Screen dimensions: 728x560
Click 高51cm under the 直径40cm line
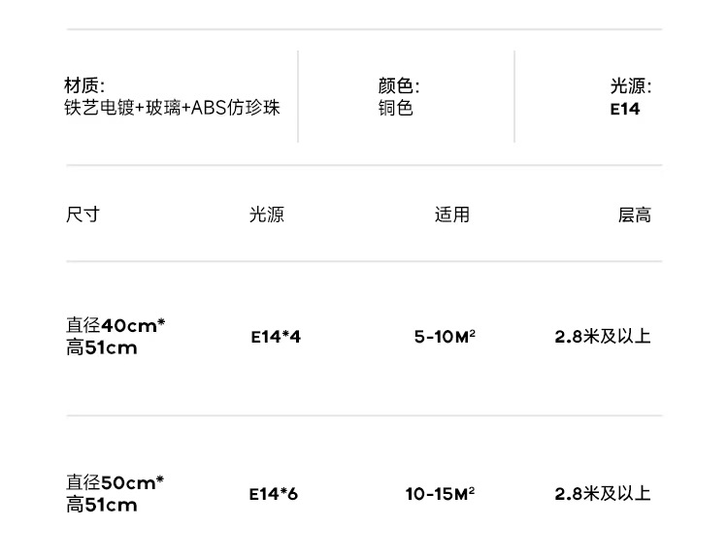pyautogui.click(x=102, y=347)
